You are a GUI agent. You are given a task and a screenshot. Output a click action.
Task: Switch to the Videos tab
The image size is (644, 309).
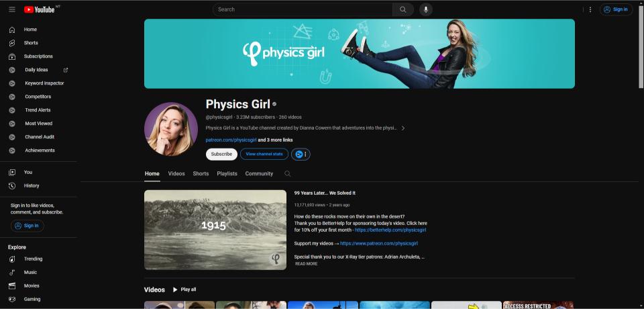[x=176, y=173]
